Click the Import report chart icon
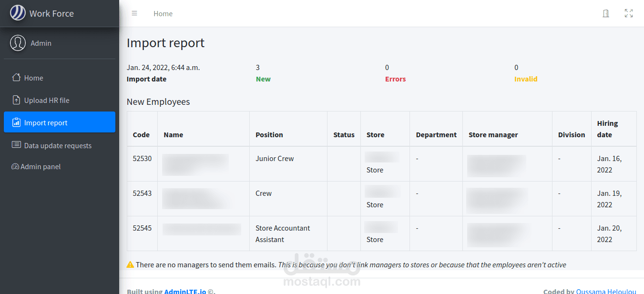The width and height of the screenshot is (644, 294). 16,122
